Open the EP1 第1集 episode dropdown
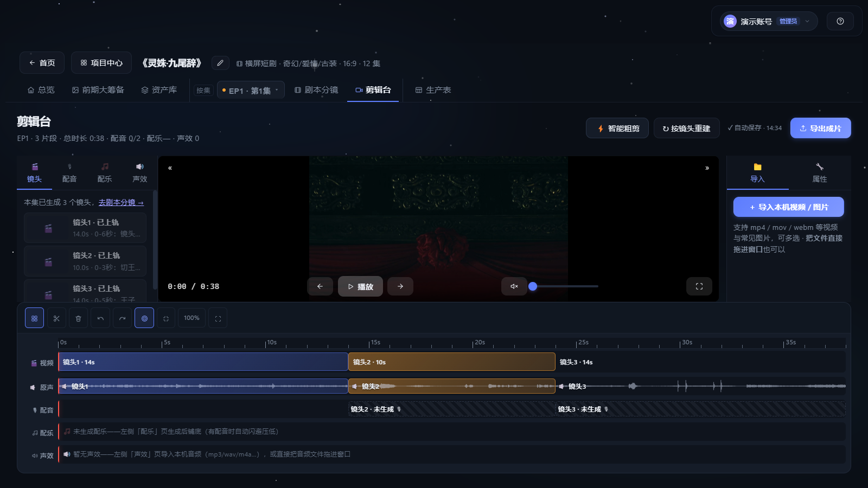This screenshot has height=488, width=868. 251,91
